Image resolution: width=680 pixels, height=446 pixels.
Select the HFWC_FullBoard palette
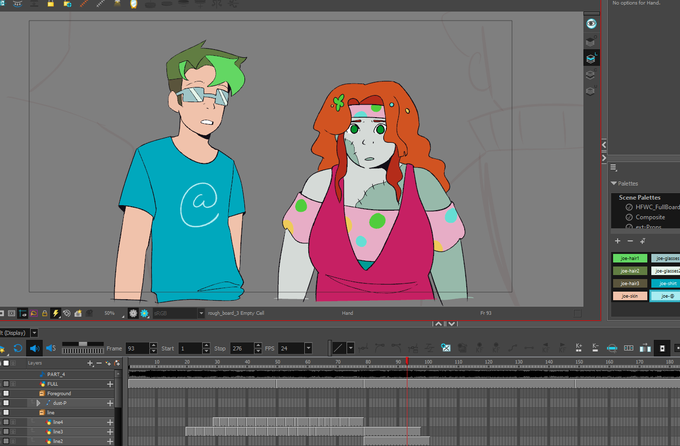point(657,207)
